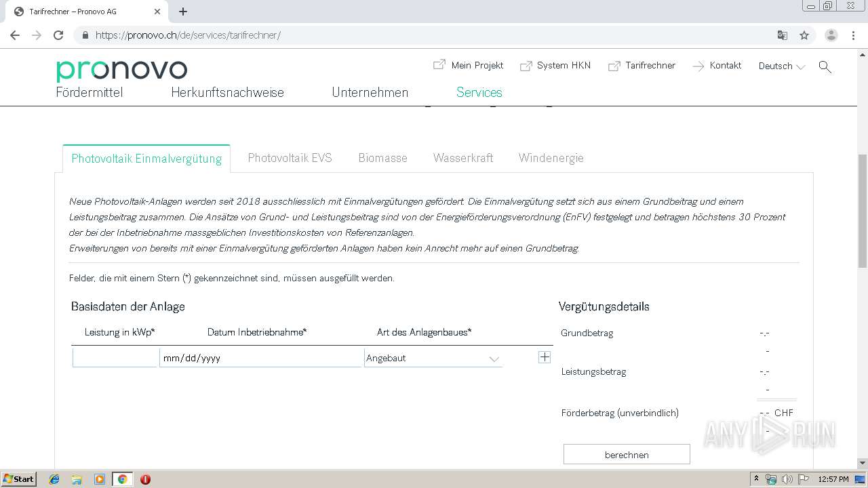Click the page vertical scrollbar thumb

(x=862, y=210)
